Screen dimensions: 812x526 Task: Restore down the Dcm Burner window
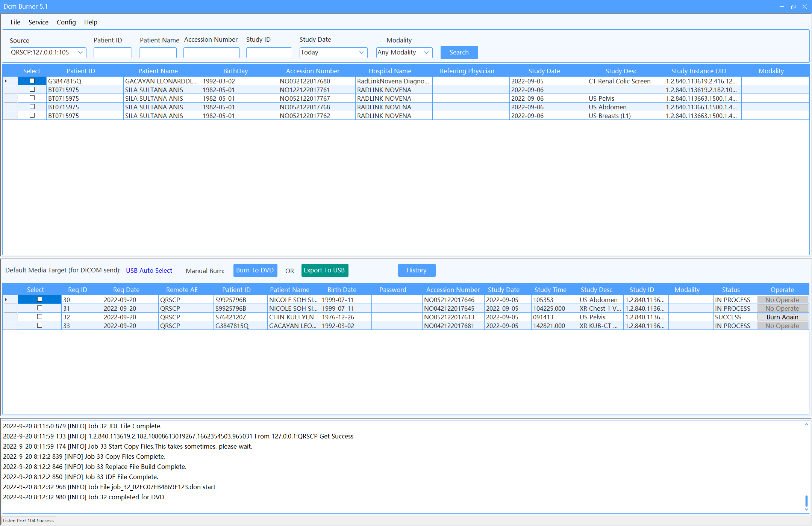[793, 7]
